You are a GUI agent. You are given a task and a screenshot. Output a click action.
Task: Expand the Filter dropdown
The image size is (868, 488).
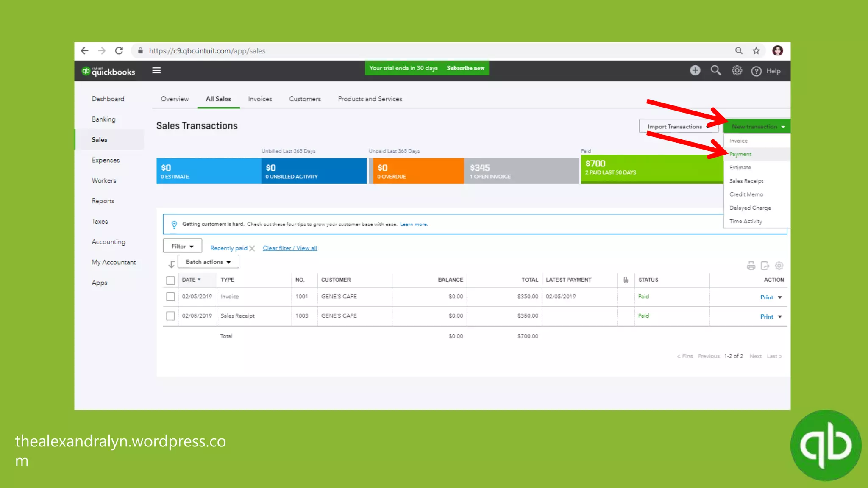(182, 247)
